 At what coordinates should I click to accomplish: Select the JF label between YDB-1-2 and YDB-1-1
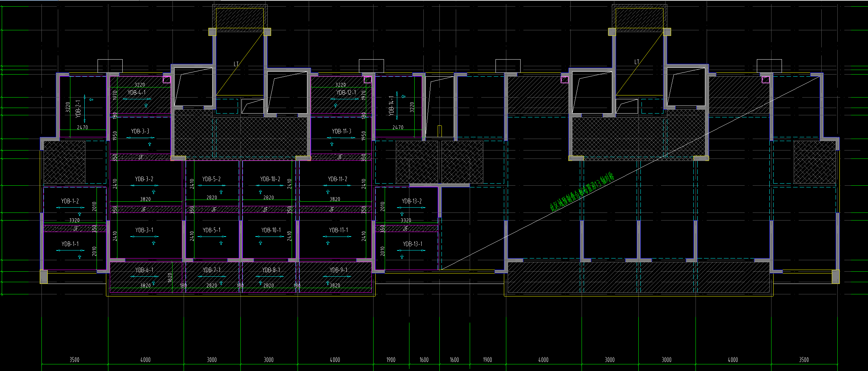point(76,229)
